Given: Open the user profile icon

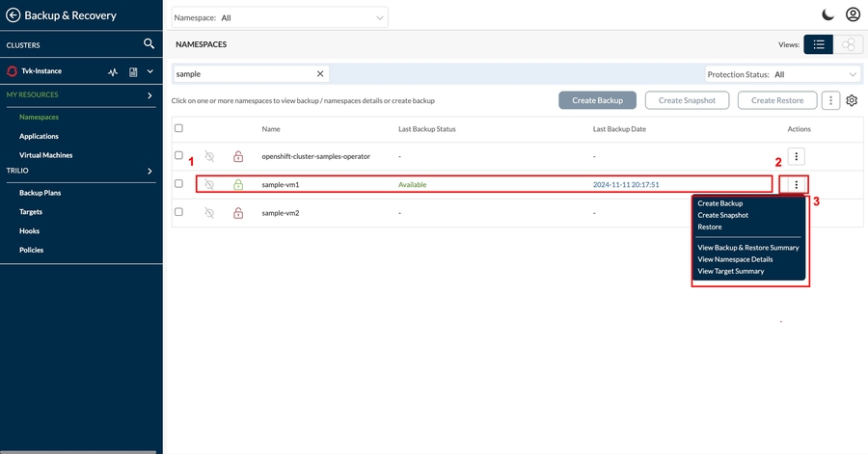Looking at the screenshot, I should pyautogui.click(x=853, y=14).
